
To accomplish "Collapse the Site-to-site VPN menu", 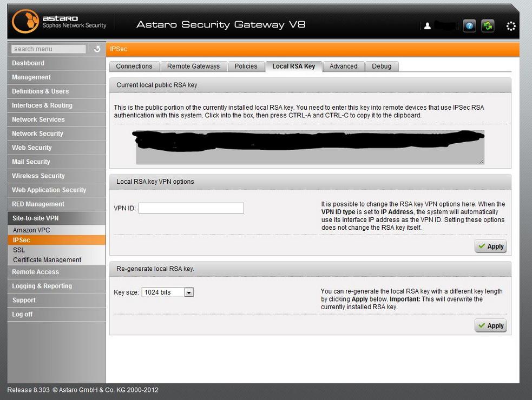I will click(x=56, y=218).
